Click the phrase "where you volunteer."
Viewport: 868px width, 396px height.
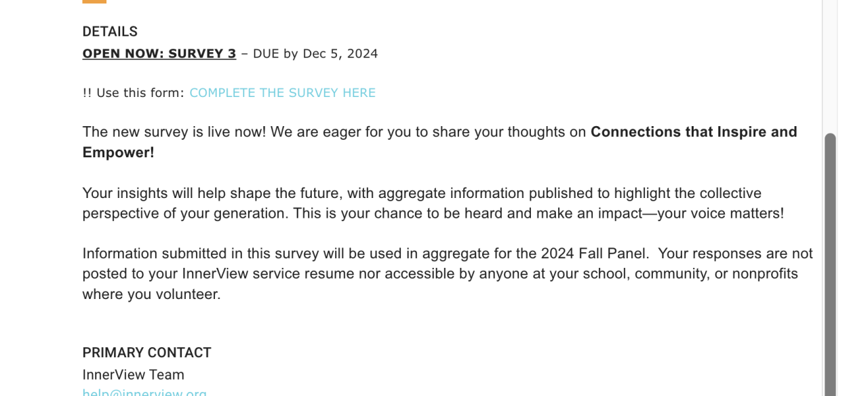pyautogui.click(x=151, y=294)
